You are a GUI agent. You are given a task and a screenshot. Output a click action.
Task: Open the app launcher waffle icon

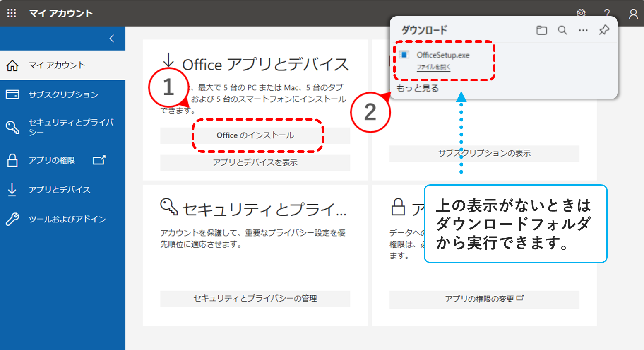12,13
